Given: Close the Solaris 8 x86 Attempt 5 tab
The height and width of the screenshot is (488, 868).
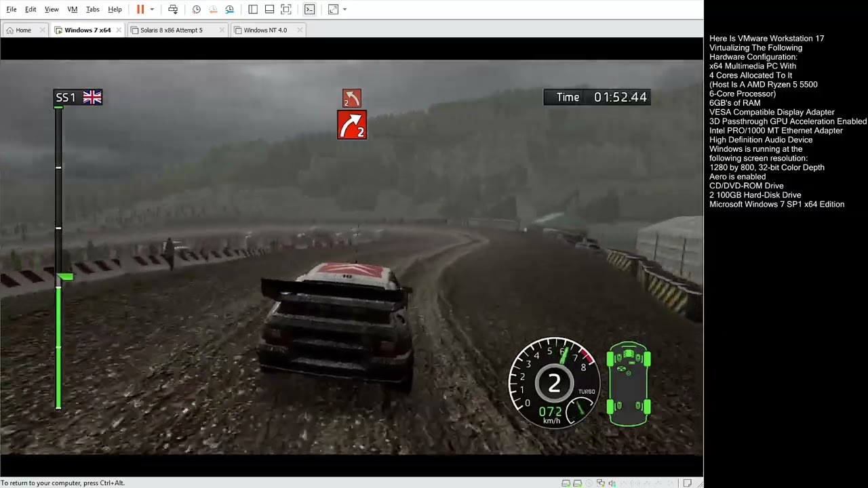Looking at the screenshot, I should click(x=222, y=30).
